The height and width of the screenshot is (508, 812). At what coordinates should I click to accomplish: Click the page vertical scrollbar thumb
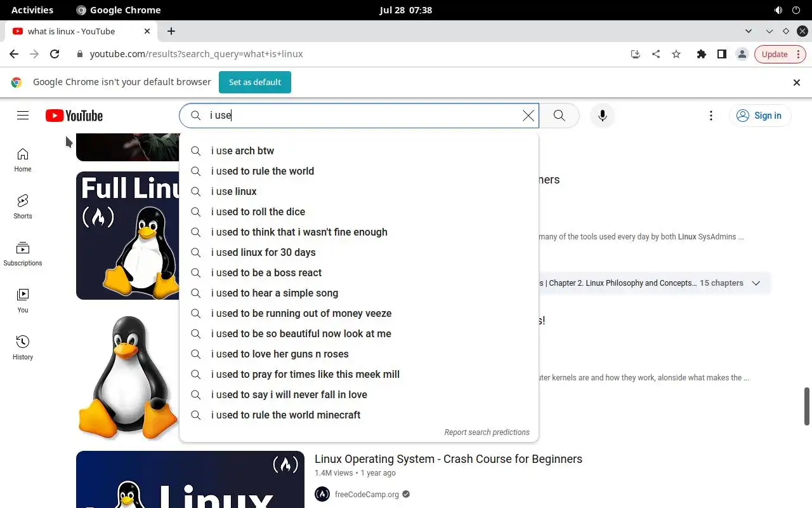click(x=807, y=406)
